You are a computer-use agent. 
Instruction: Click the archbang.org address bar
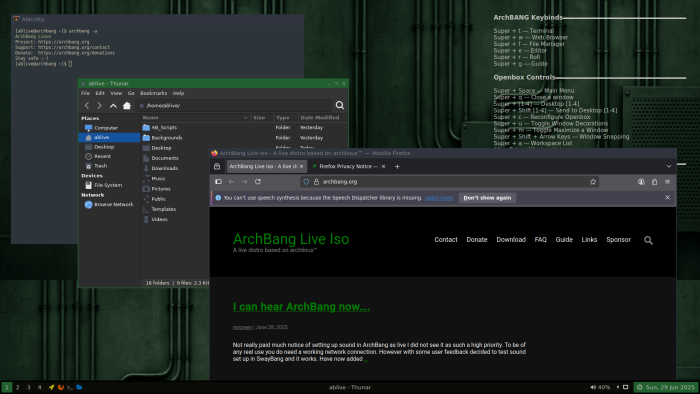point(449,182)
